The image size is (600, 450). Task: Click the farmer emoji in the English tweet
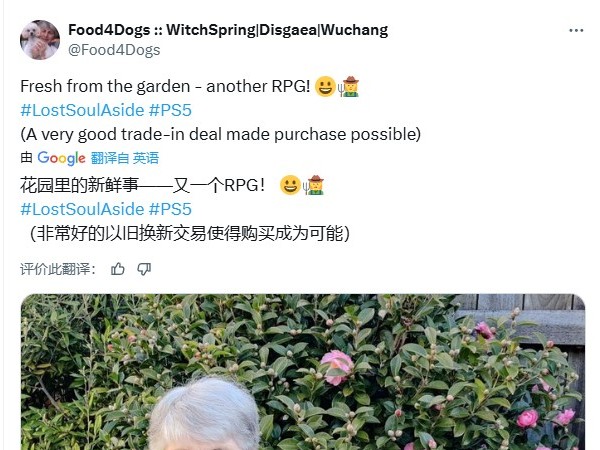coord(349,86)
